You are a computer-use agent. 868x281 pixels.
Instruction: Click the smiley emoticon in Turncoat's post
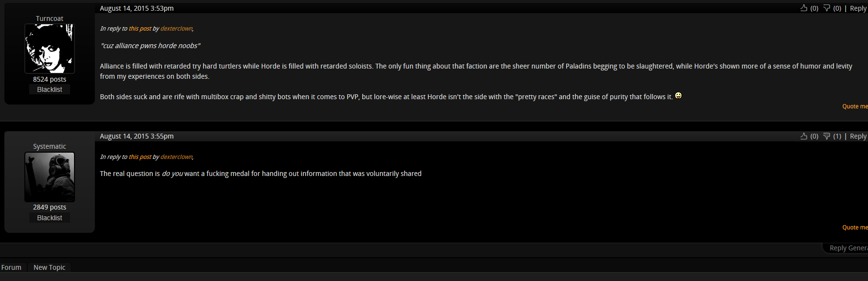tap(678, 96)
